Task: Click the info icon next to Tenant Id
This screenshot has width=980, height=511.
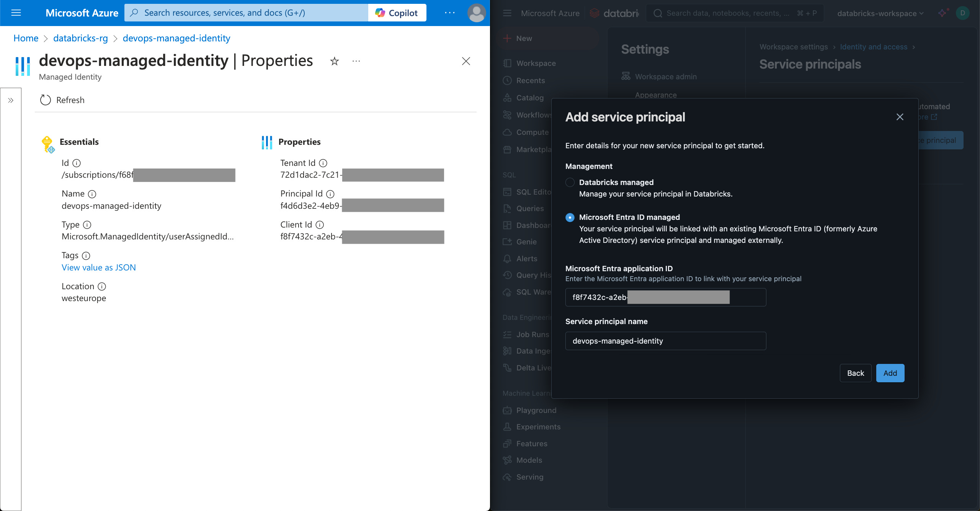Action: pos(323,163)
